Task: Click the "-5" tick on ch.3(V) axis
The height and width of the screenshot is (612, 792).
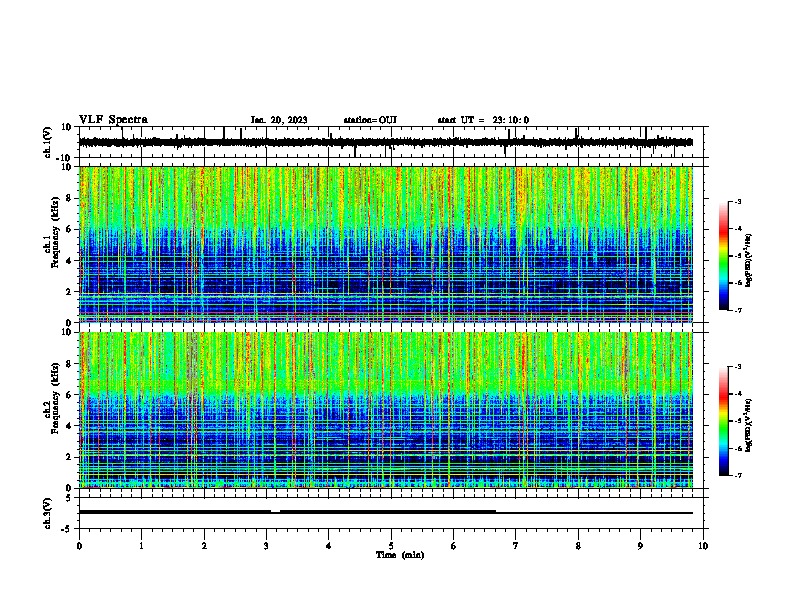Action: click(67, 529)
